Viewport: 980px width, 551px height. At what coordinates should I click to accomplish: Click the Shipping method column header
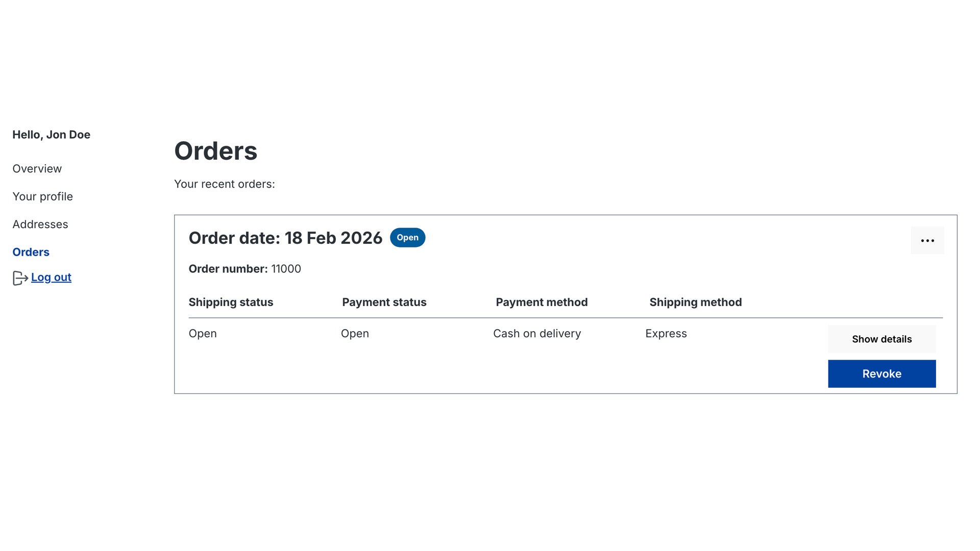(695, 302)
